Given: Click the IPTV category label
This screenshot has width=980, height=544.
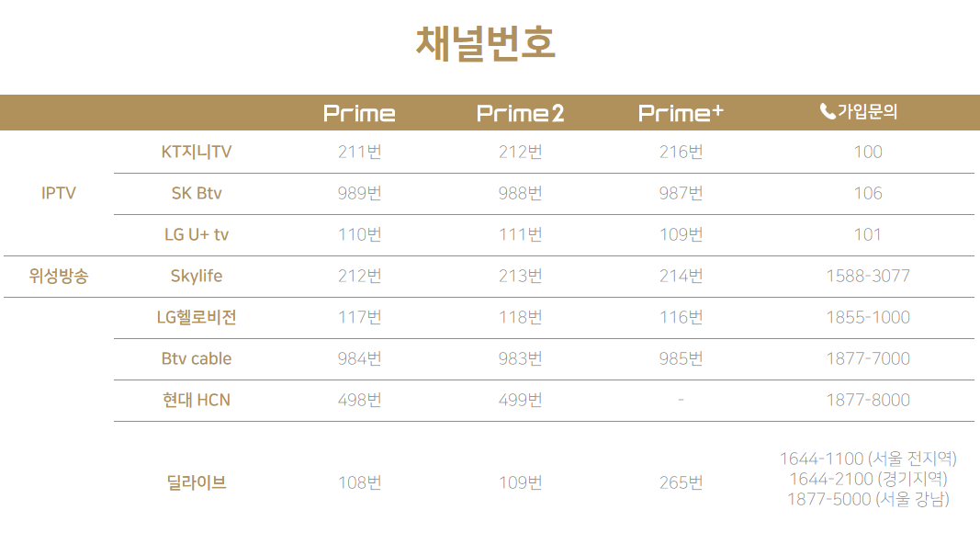Looking at the screenshot, I should (x=58, y=193).
